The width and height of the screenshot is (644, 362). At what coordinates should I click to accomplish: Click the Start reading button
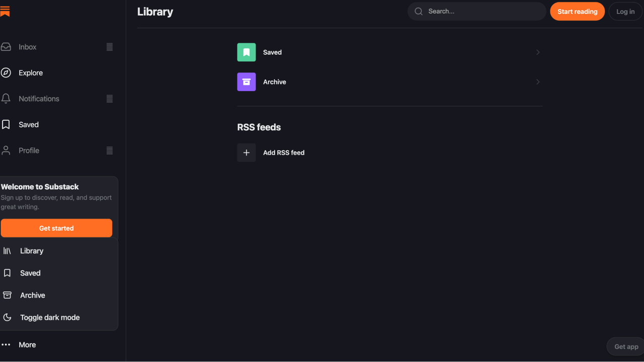point(577,11)
